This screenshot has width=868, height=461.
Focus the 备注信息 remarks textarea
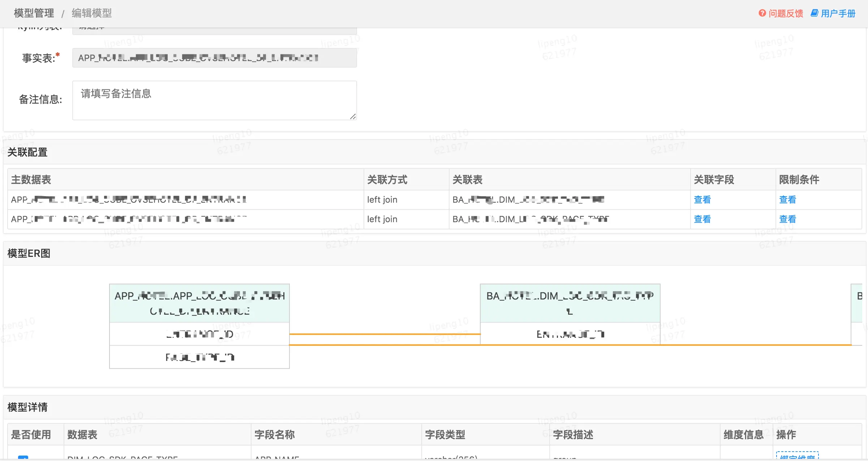click(x=214, y=100)
